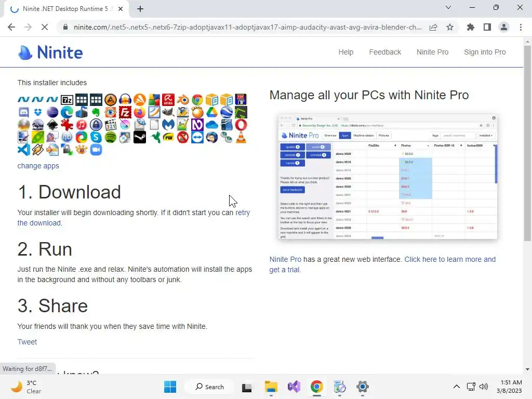Click the OneDrive cloud icon
The image size is (532, 399).
(x=212, y=125)
